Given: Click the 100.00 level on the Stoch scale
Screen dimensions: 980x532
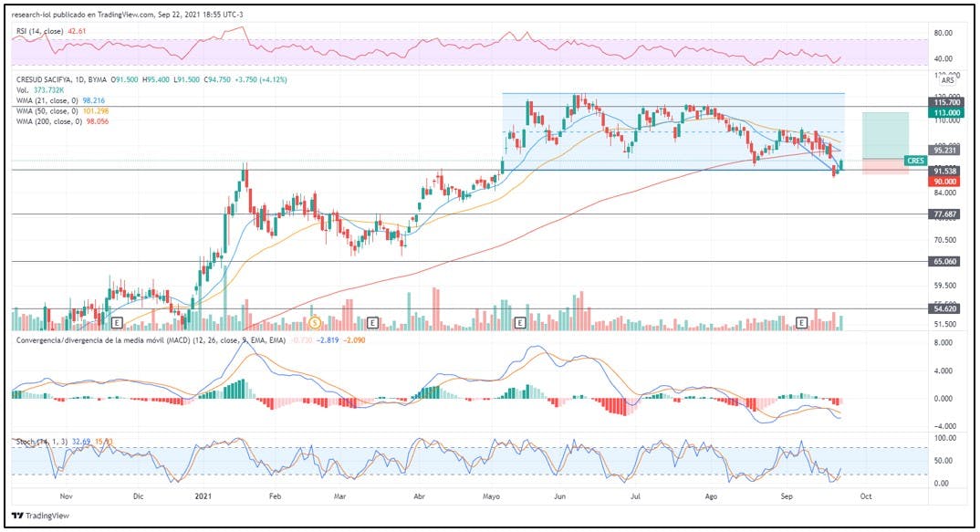Looking at the screenshot, I should point(944,438).
